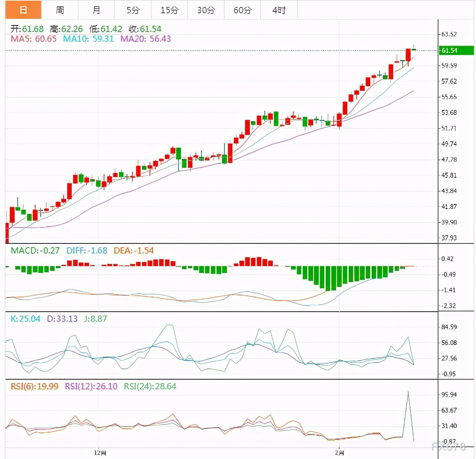This screenshot has height=459, width=476.
Task: Click the 0.42 MACD axis label
Action: [x=447, y=259]
